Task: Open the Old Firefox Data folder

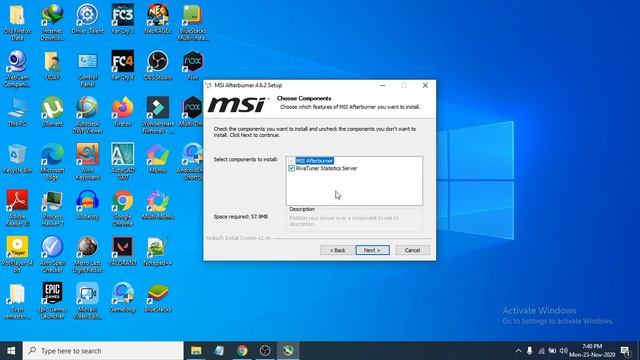Action: coord(17,22)
